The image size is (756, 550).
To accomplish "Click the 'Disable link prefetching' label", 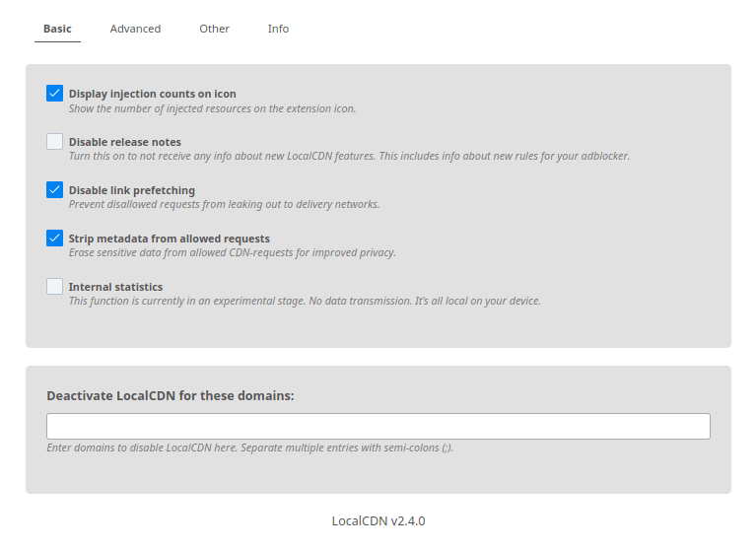I will coord(132,190).
